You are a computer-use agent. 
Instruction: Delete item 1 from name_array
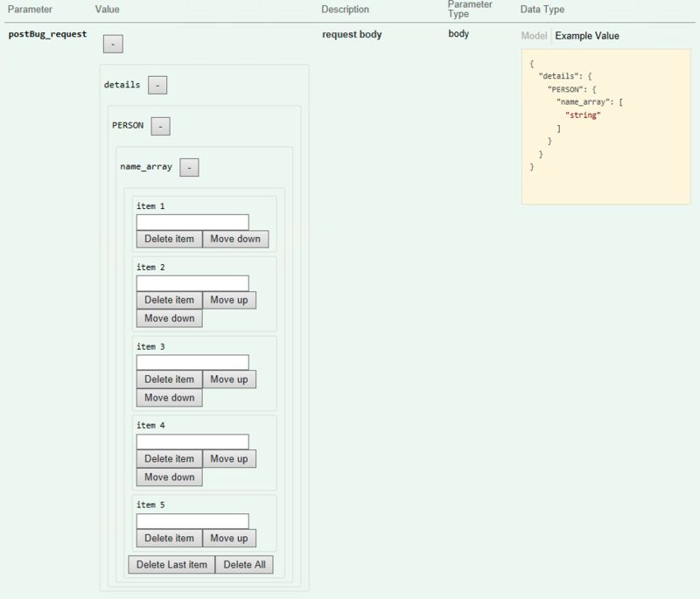click(170, 239)
